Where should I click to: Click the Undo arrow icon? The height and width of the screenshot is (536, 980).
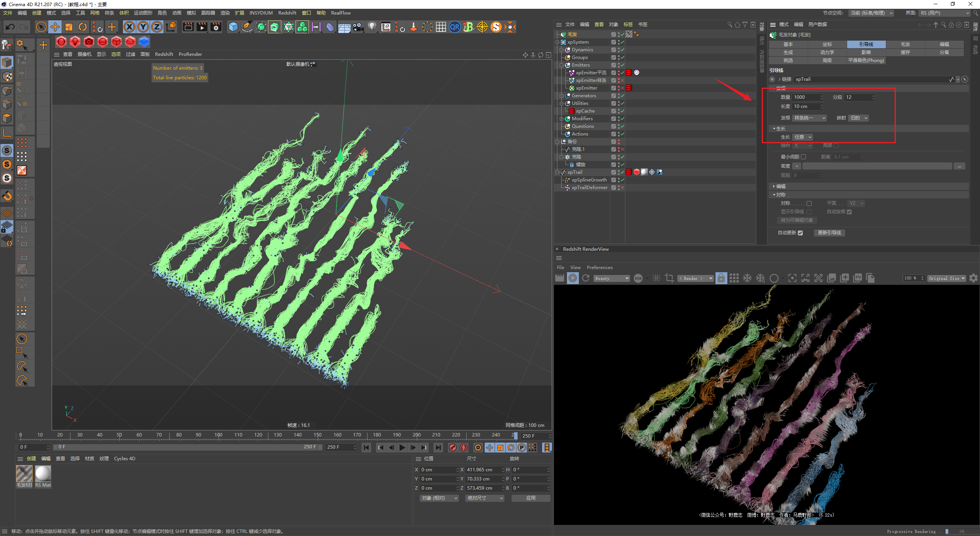[10, 27]
